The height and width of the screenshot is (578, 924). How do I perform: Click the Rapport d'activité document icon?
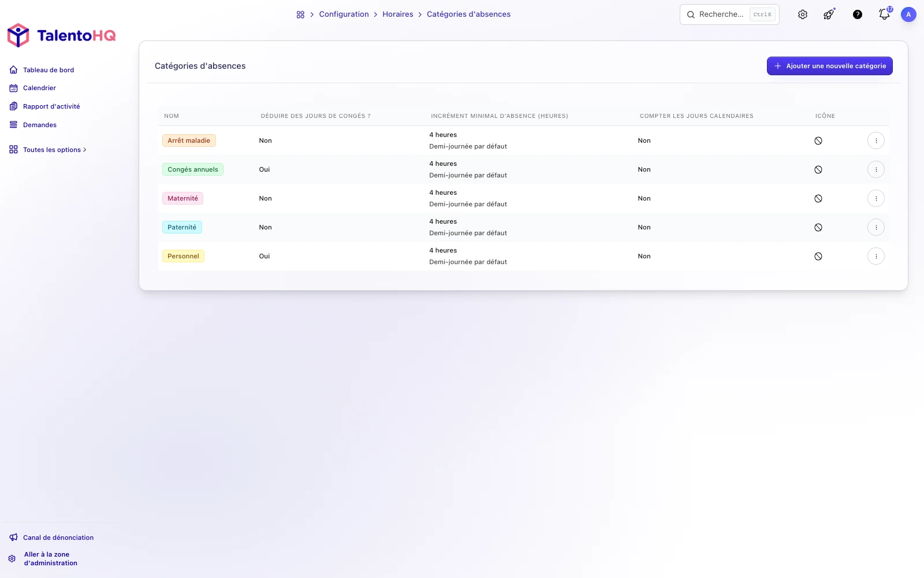[x=13, y=106]
